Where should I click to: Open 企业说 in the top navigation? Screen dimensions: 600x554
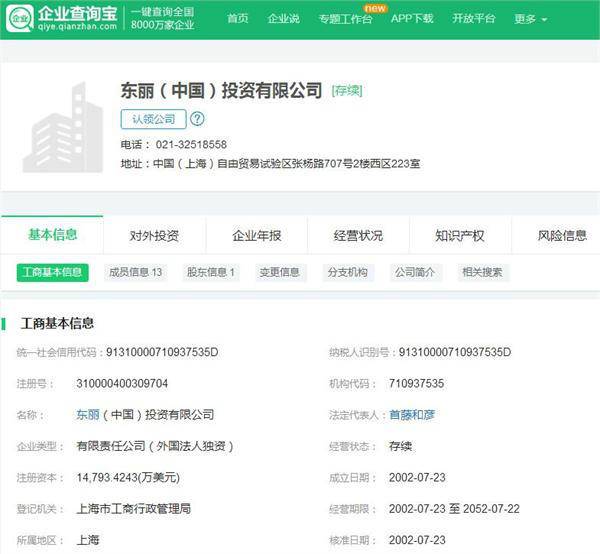click(284, 18)
